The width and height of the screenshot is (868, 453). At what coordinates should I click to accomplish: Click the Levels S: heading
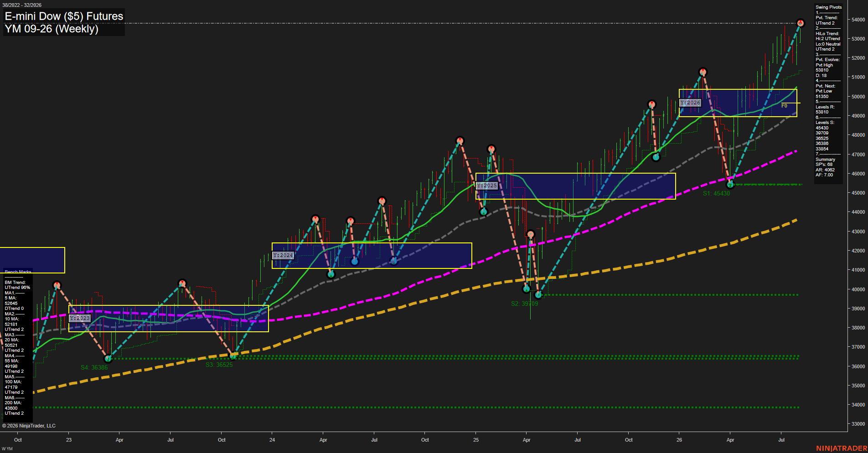pos(825,123)
